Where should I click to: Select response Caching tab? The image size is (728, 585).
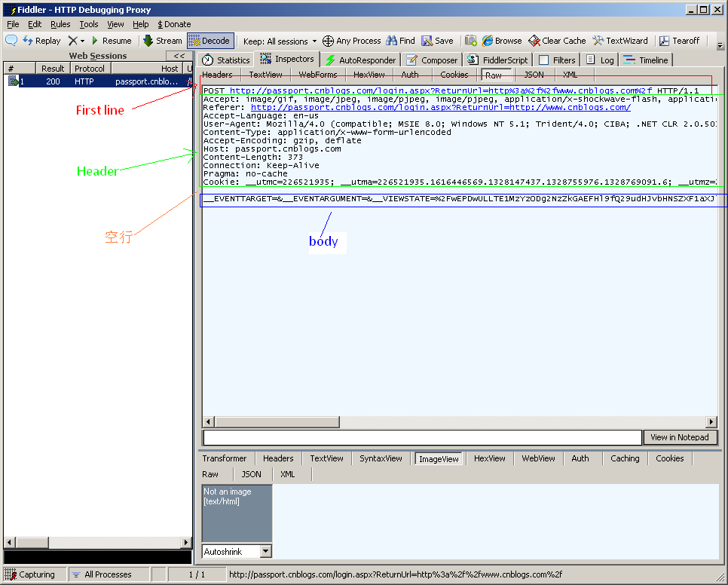(x=625, y=458)
